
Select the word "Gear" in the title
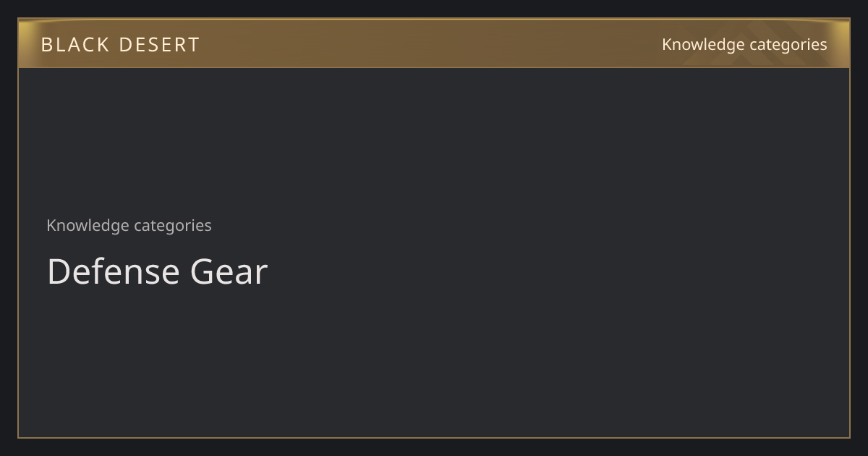point(229,271)
